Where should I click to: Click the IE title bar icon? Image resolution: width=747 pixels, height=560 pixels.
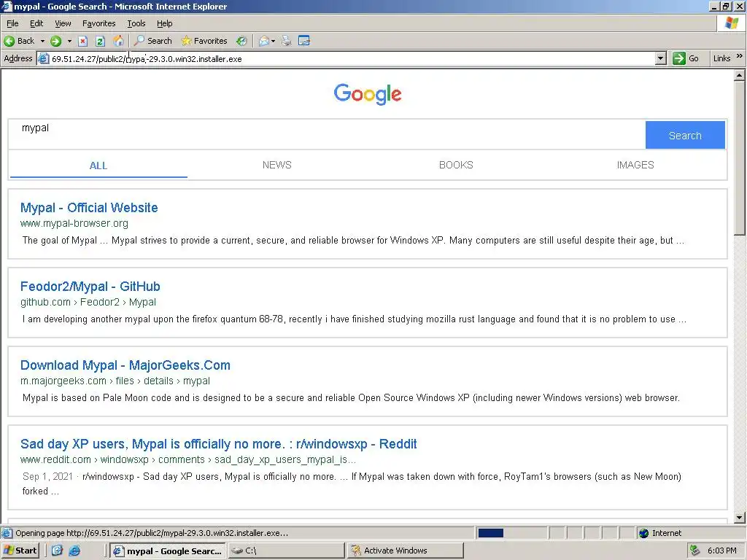(6, 6)
